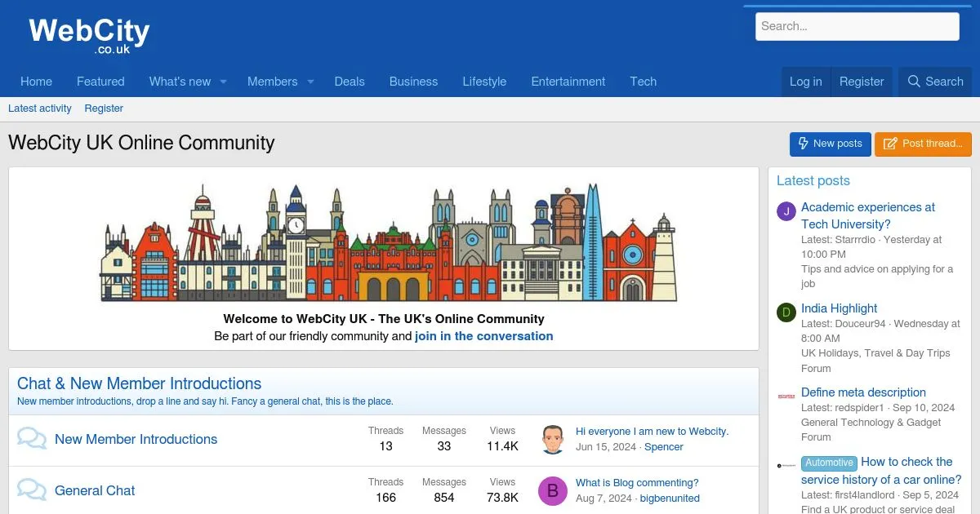
Task: Click the New Member Introductions chat bubble icon
Action: (32, 439)
